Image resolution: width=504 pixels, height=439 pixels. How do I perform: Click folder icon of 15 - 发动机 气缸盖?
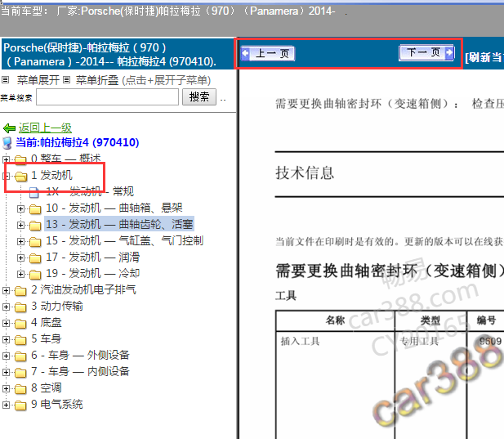click(35, 242)
